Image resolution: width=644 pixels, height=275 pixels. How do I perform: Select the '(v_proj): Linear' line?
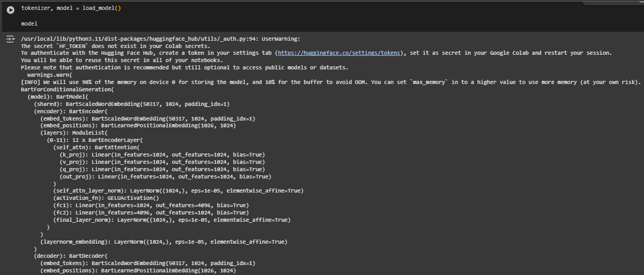[x=162, y=162]
